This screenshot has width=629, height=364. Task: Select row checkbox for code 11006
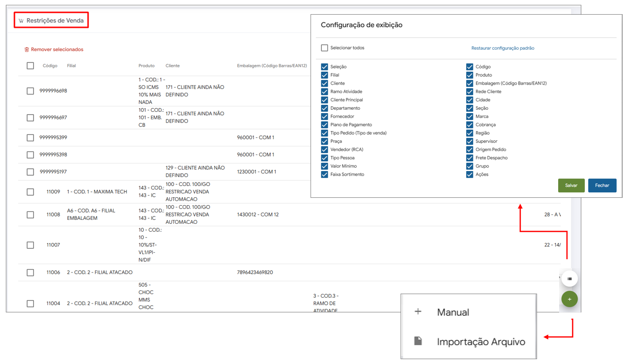31,273
